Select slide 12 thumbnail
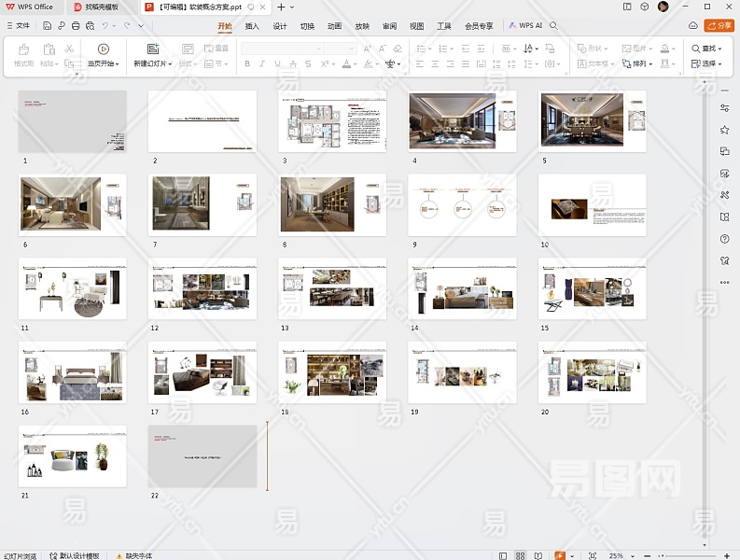This screenshot has height=560, width=740. (x=202, y=288)
